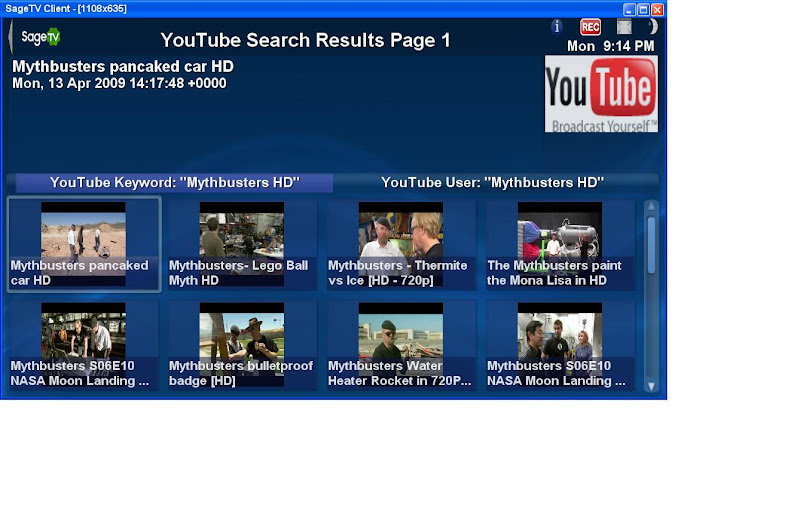Click the red REC recording icon
Viewport: 800px width, 526px height.
pyautogui.click(x=590, y=27)
